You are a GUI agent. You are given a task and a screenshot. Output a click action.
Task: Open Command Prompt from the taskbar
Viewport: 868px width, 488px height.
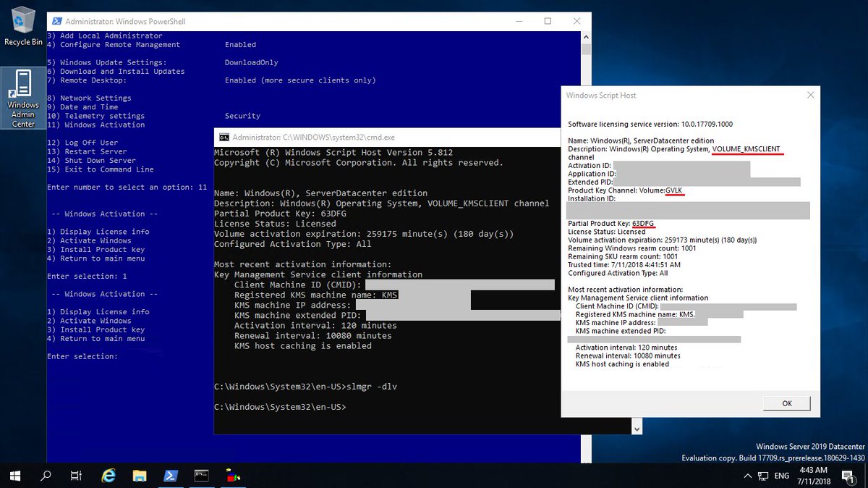[x=201, y=476]
